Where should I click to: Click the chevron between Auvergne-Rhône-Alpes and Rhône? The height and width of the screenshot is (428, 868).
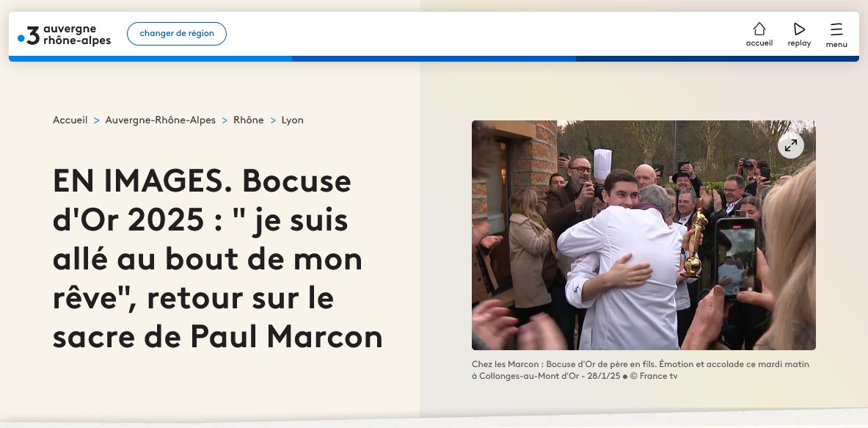coord(225,120)
